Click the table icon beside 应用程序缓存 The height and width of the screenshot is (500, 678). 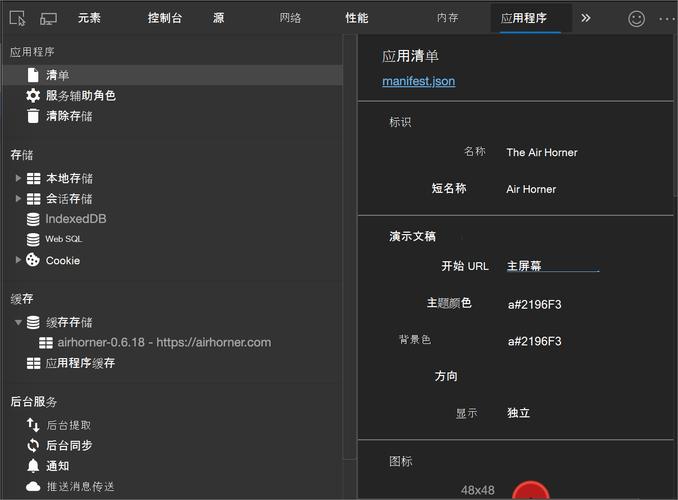pos(33,363)
